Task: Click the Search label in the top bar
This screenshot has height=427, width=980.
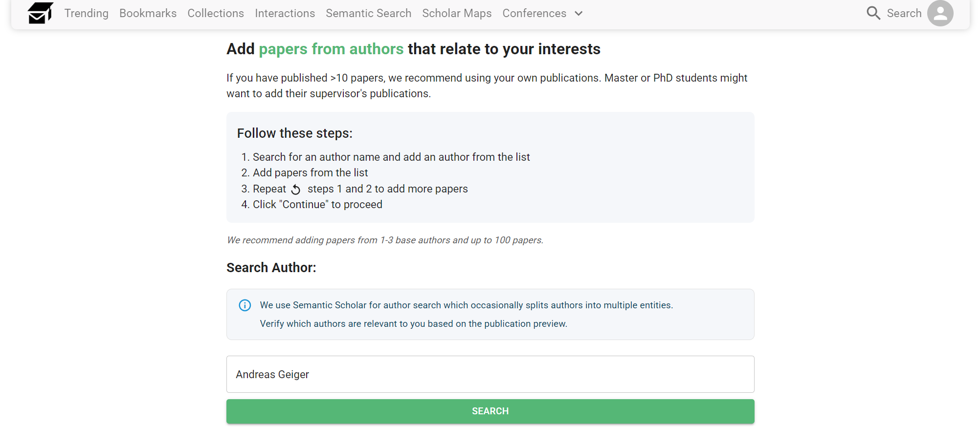Action: (x=904, y=13)
